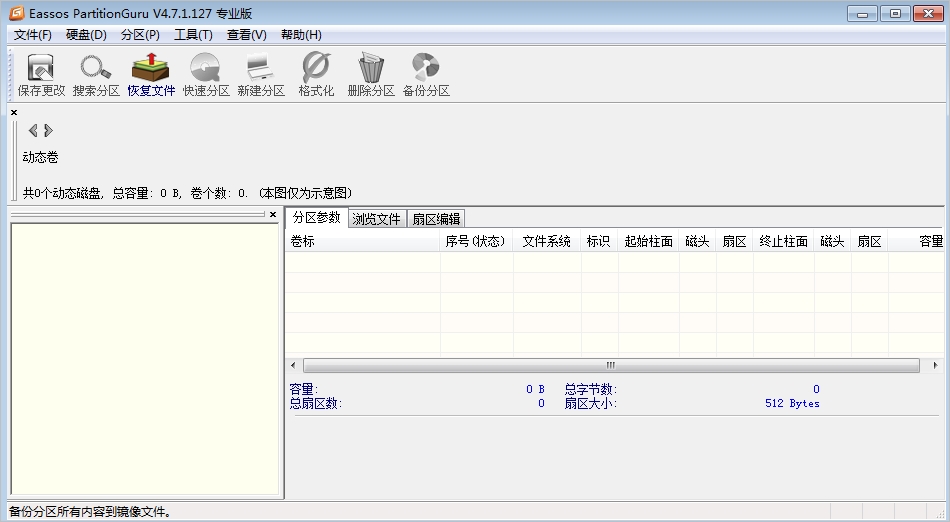Open the 查看(V) menu
Viewport: 950px width, 522px height.
pyautogui.click(x=247, y=35)
